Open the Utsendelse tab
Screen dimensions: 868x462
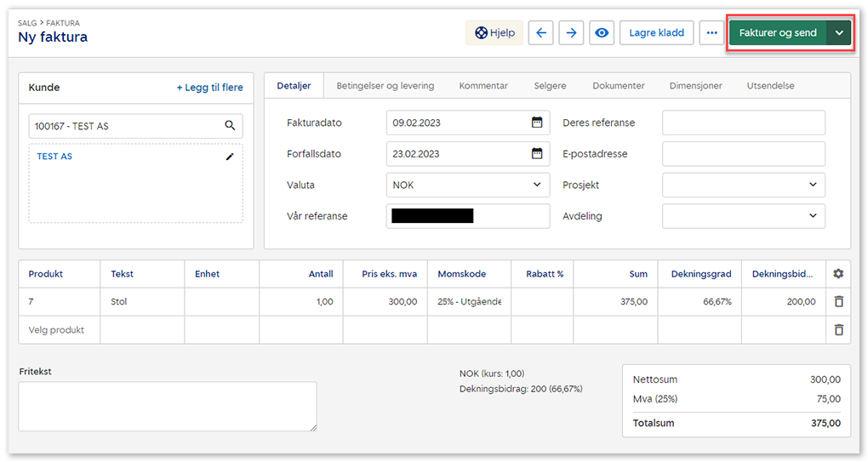pos(771,86)
